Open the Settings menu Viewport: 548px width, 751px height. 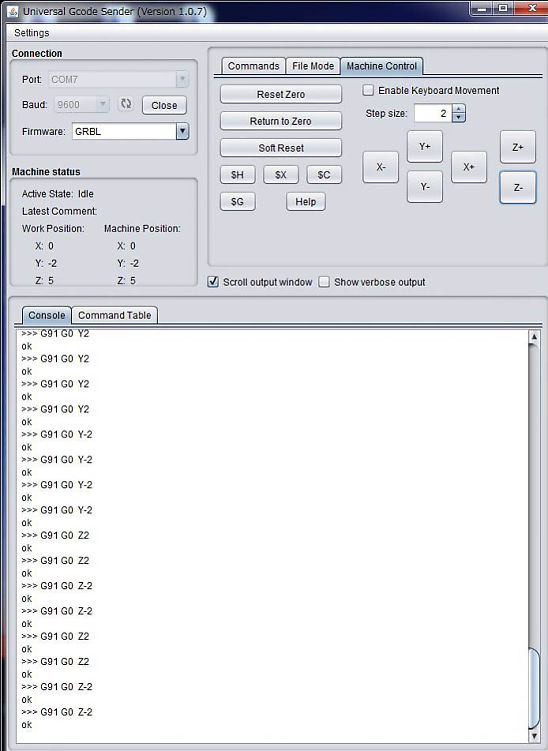click(x=32, y=33)
